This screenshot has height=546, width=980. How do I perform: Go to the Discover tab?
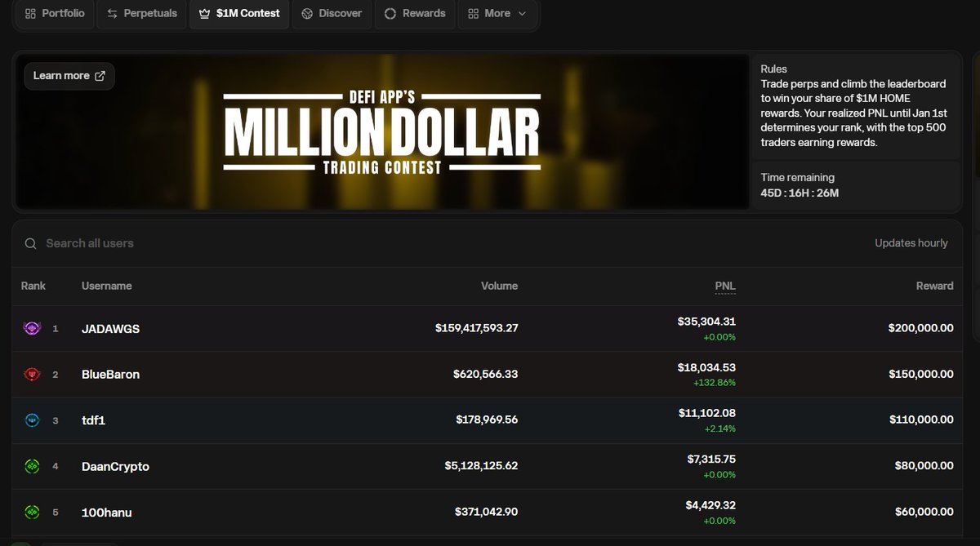tap(332, 14)
